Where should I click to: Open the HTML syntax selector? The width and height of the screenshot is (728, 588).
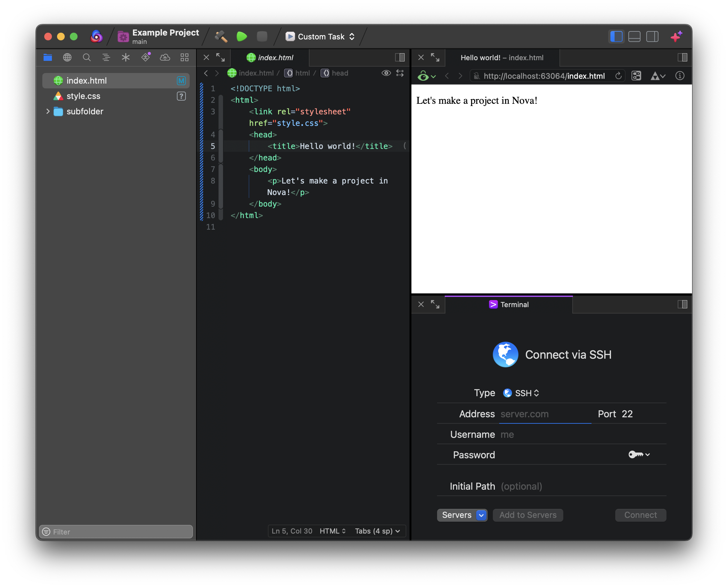(333, 531)
